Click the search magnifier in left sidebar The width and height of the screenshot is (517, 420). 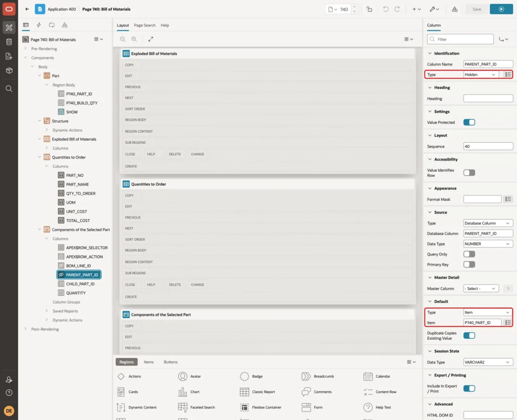point(9,89)
